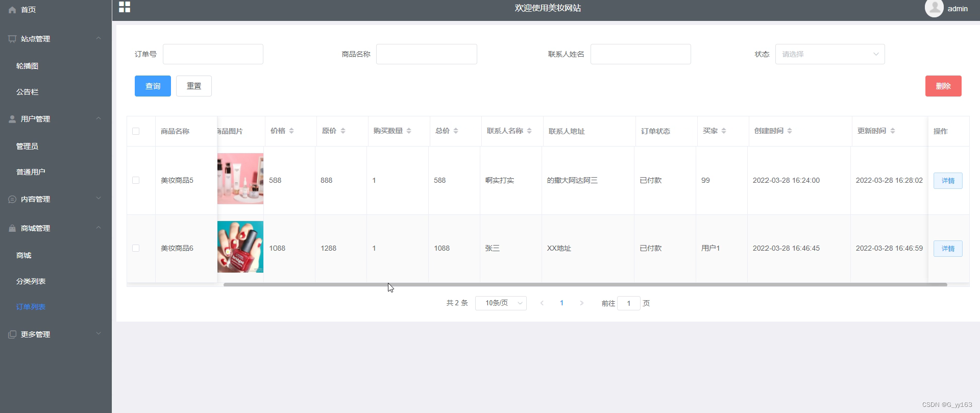This screenshot has height=413, width=980.
Task: Open 轮播图 menu item
Action: (27, 66)
